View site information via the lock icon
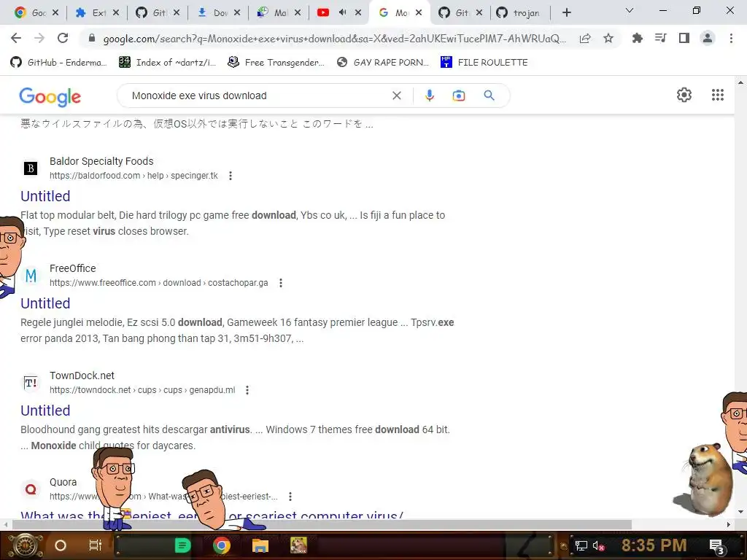747x560 pixels. pos(92,38)
